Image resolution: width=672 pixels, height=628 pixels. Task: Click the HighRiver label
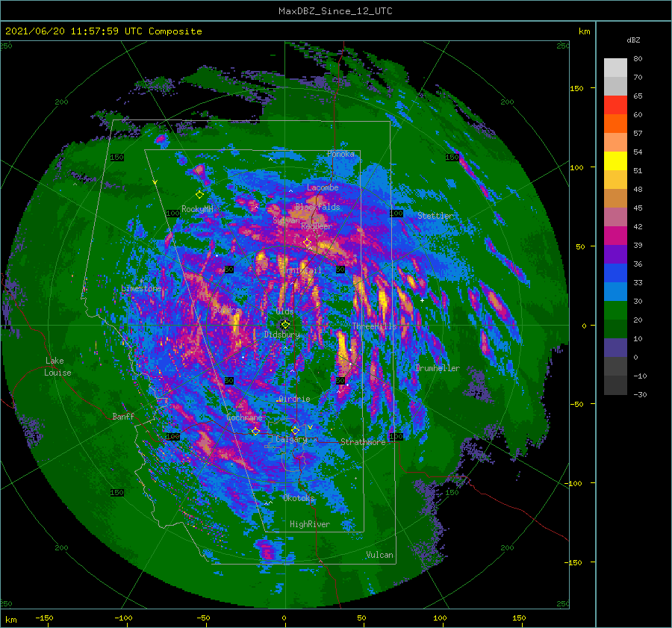tap(310, 524)
